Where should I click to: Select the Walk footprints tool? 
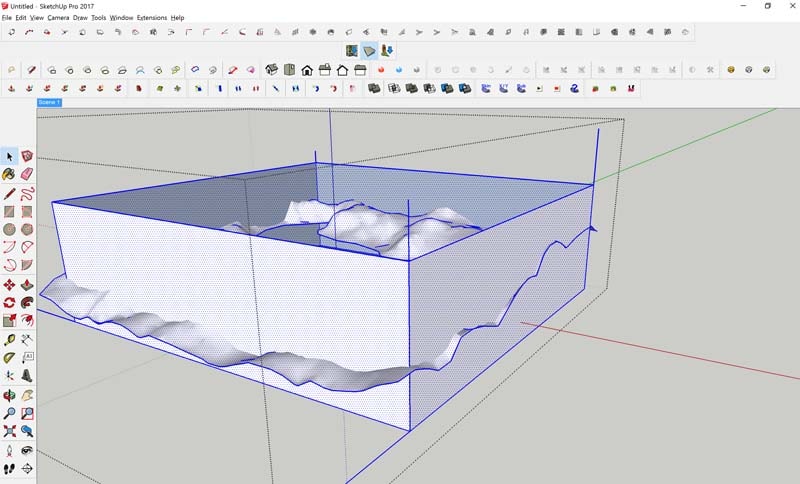coord(9,468)
